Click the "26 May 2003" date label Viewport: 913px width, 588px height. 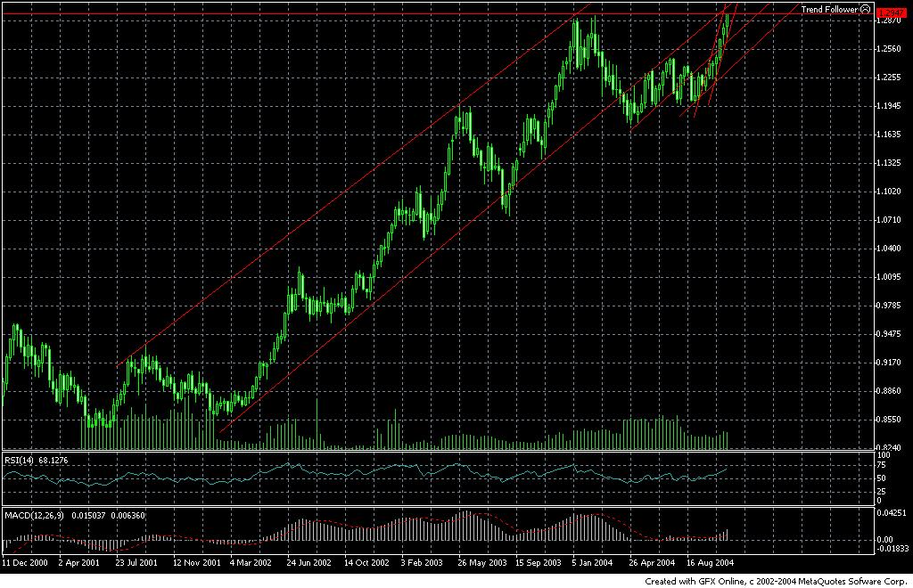point(481,563)
